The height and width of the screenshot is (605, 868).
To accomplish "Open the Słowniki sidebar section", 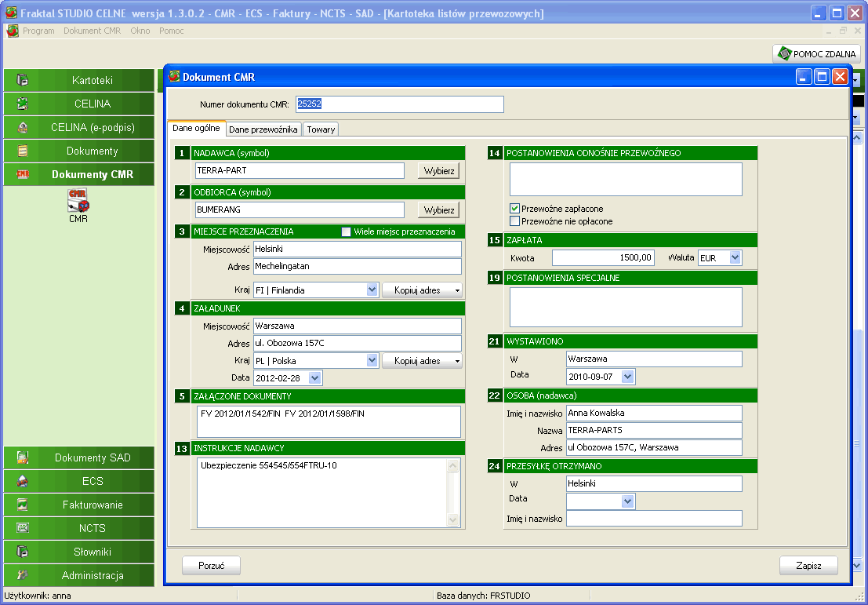I will click(x=78, y=552).
